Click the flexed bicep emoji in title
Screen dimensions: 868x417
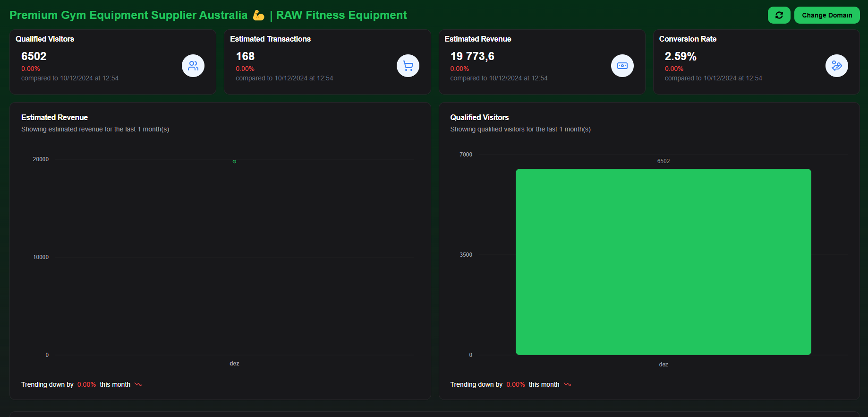click(259, 15)
